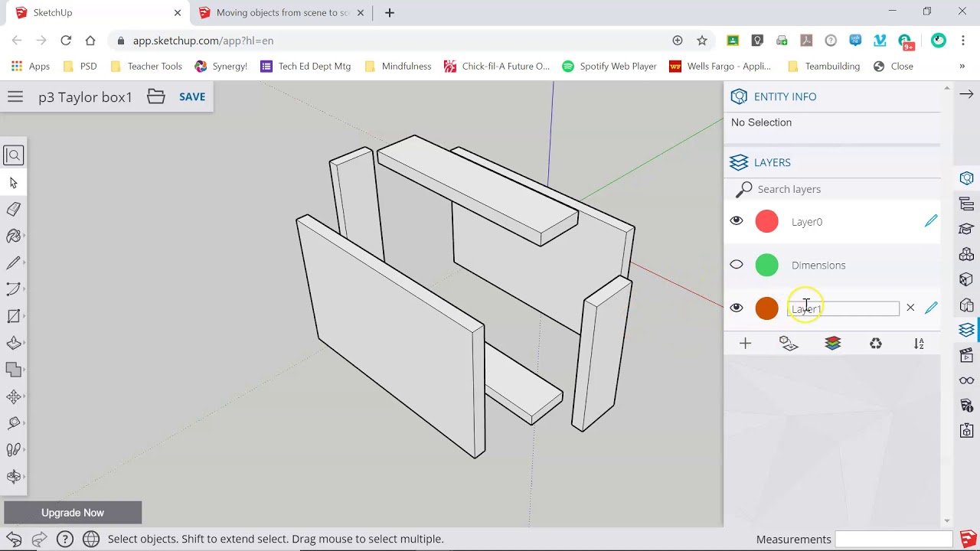The width and height of the screenshot is (980, 551).
Task: Show the Dimensions layer
Action: point(737,264)
